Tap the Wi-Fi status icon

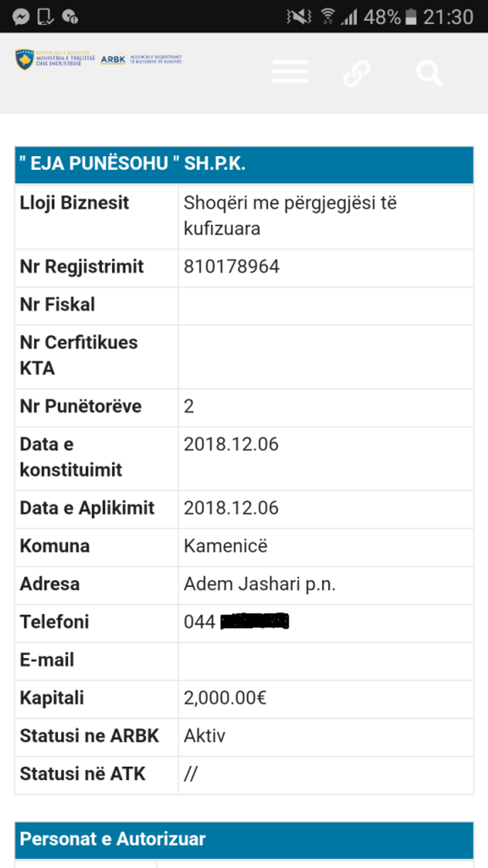[x=328, y=16]
